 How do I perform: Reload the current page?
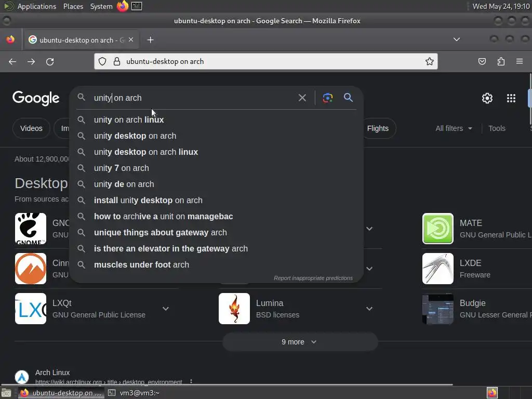click(x=50, y=61)
